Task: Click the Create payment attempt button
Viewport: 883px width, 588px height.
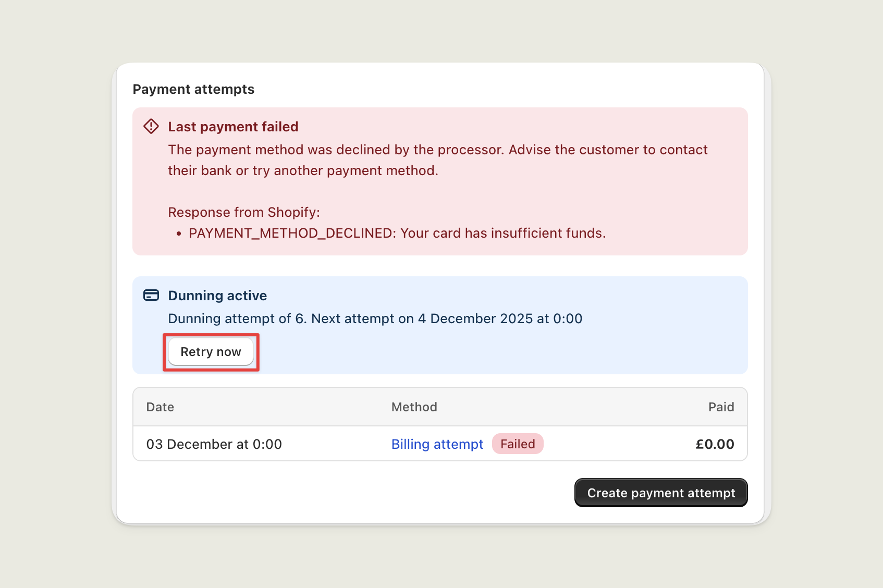Action: [660, 493]
